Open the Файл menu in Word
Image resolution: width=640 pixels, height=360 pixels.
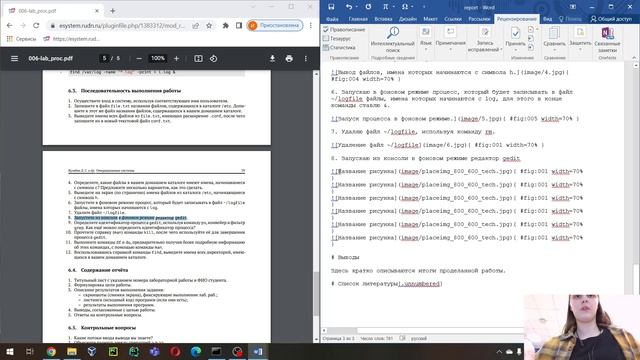point(332,19)
